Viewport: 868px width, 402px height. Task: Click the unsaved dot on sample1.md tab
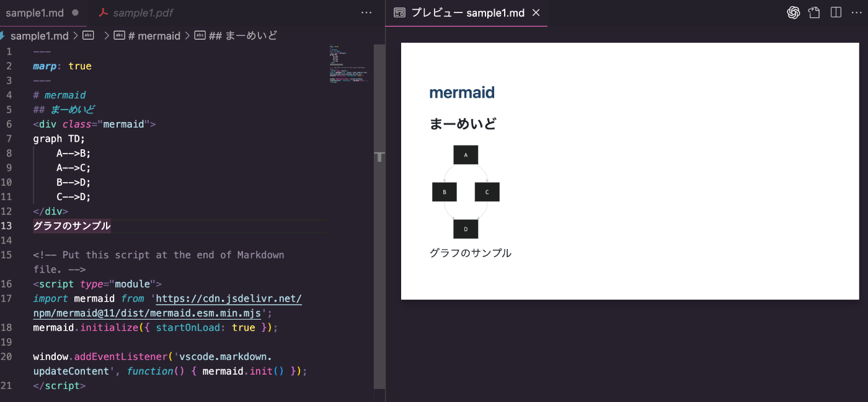tap(76, 12)
